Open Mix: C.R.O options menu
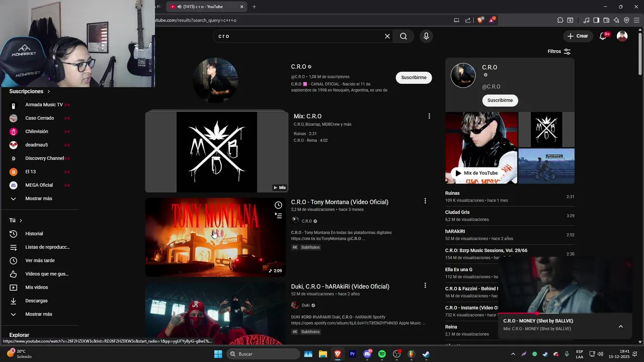The width and height of the screenshot is (644, 362). tap(429, 116)
